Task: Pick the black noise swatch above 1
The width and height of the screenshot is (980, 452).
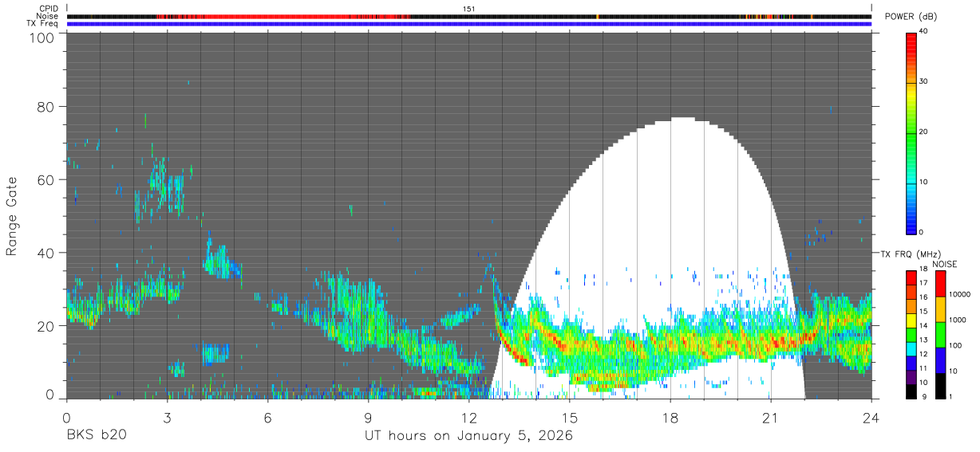Action: (x=940, y=386)
